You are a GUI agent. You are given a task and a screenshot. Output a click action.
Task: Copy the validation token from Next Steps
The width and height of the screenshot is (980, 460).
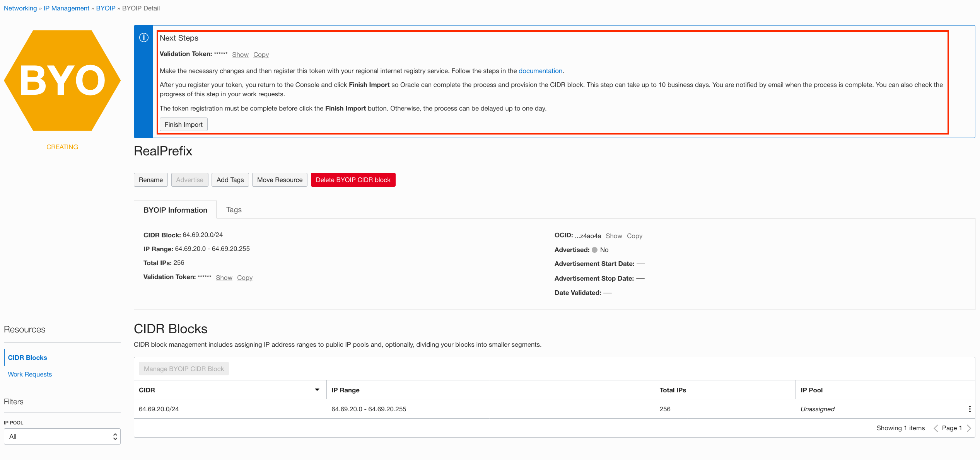pyautogui.click(x=261, y=55)
